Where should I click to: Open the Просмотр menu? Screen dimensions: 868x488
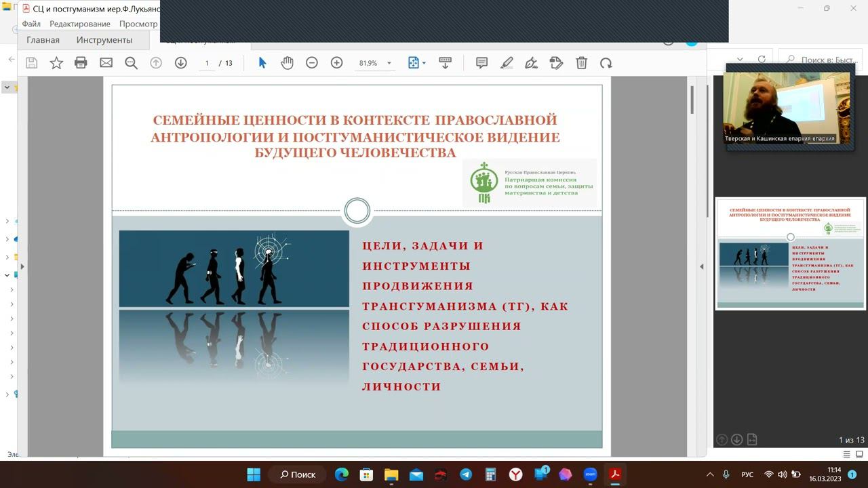138,24
